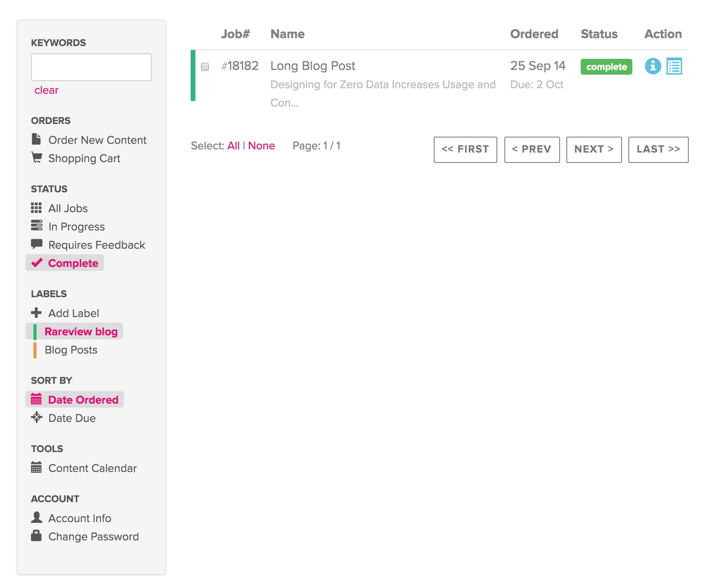Go to PREV page
The height and width of the screenshot is (588, 707).
[532, 149]
